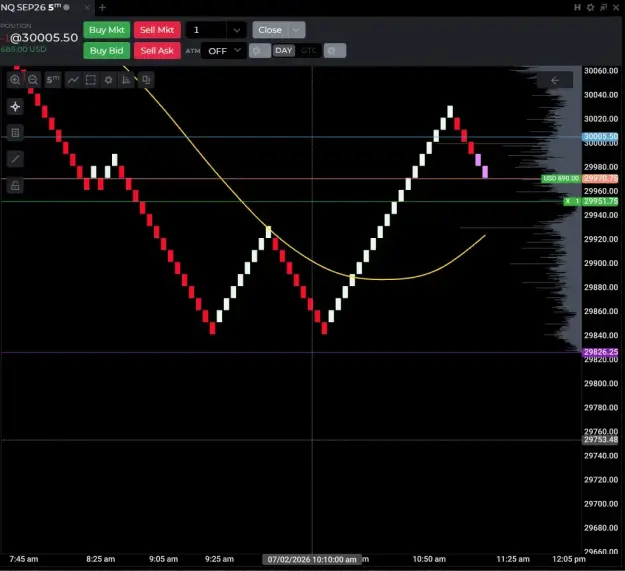Screen dimensions: 625x571
Task: Zoom out of the chart
Action: click(x=33, y=80)
